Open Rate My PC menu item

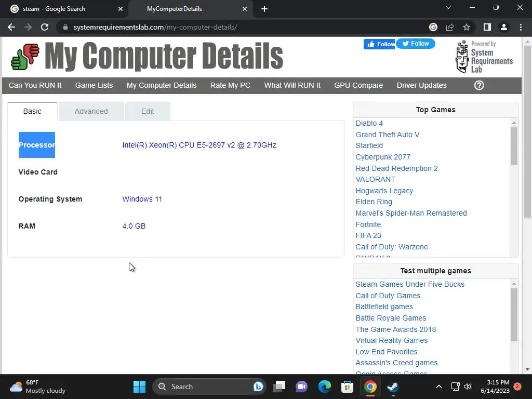pyautogui.click(x=230, y=86)
